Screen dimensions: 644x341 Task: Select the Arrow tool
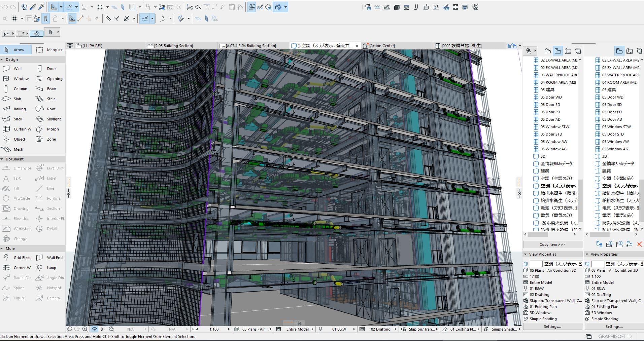click(16, 50)
